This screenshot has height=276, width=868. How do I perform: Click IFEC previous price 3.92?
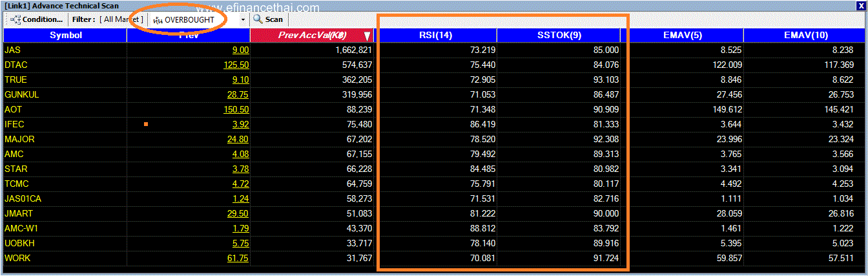point(240,125)
